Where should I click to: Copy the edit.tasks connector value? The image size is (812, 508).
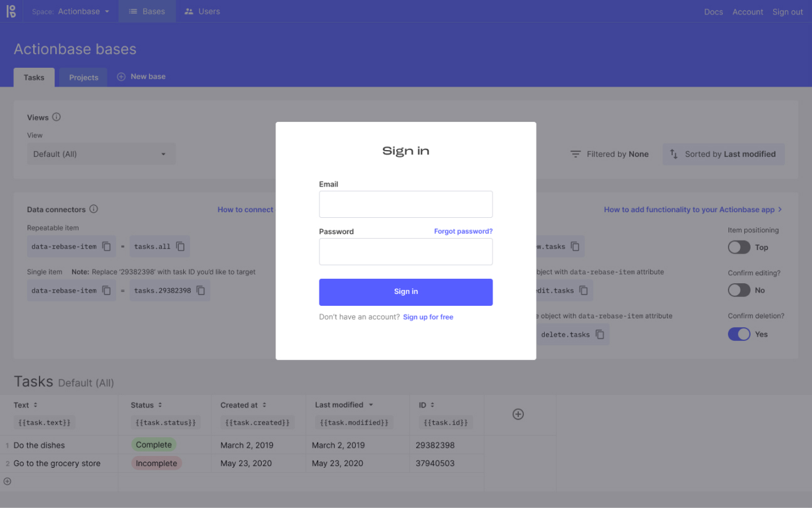coord(584,291)
